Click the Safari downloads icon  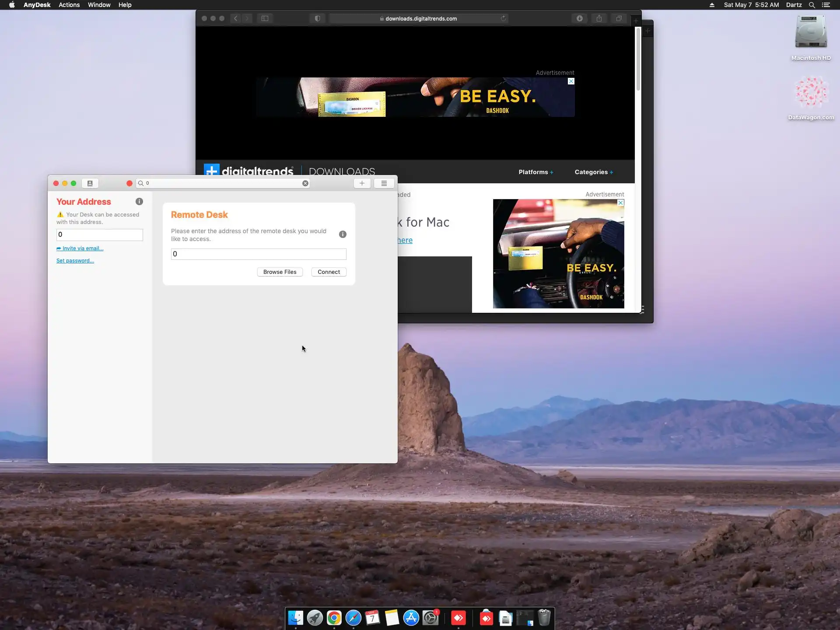pyautogui.click(x=579, y=18)
